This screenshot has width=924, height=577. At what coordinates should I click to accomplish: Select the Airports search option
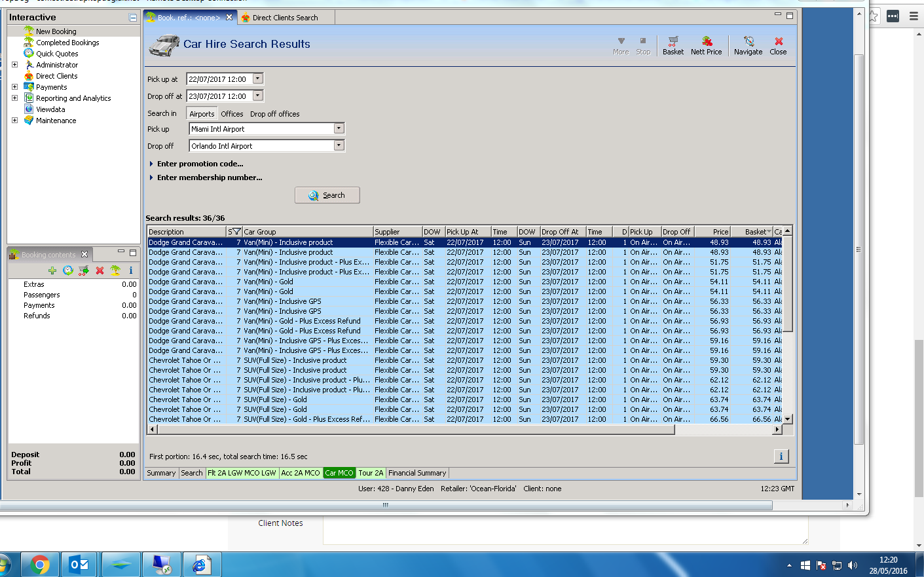(x=202, y=114)
